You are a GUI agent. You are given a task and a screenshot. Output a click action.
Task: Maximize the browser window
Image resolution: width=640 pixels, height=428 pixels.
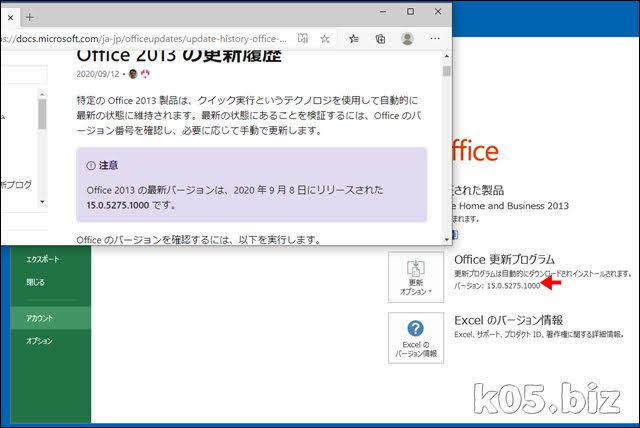411,11
